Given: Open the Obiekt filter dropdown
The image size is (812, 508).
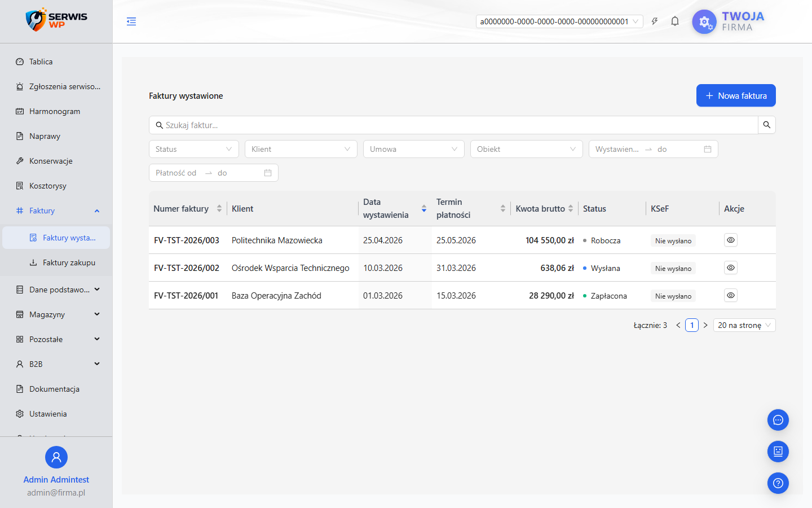Looking at the screenshot, I should click(527, 149).
